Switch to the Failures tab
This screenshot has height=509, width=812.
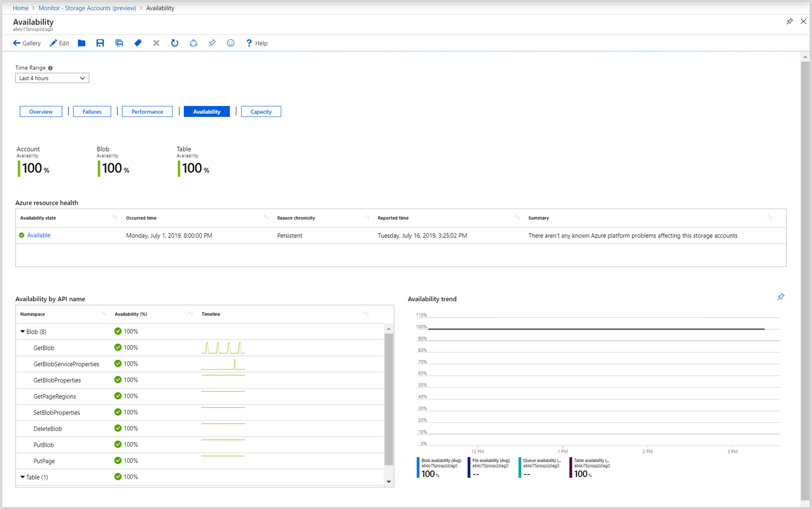(92, 111)
